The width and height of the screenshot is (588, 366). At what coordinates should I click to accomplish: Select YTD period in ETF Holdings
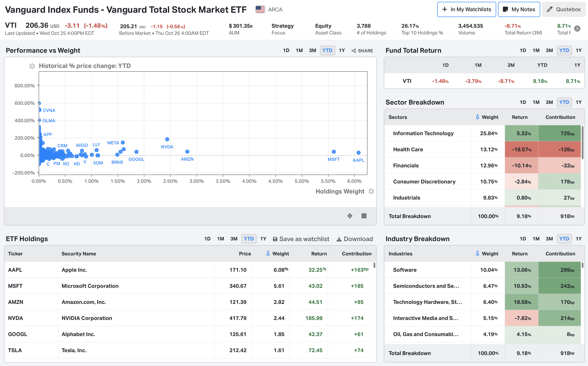pos(249,239)
